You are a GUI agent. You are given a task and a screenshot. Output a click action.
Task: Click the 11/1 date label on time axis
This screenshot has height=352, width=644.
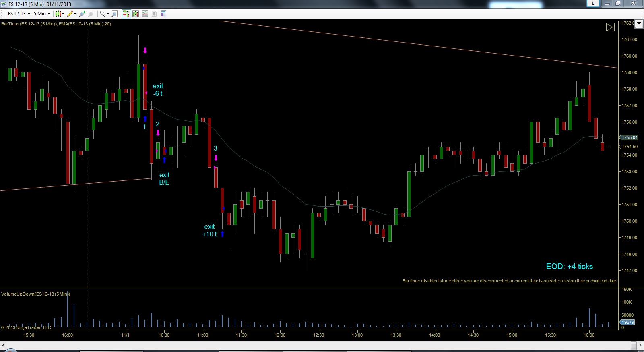point(126,335)
